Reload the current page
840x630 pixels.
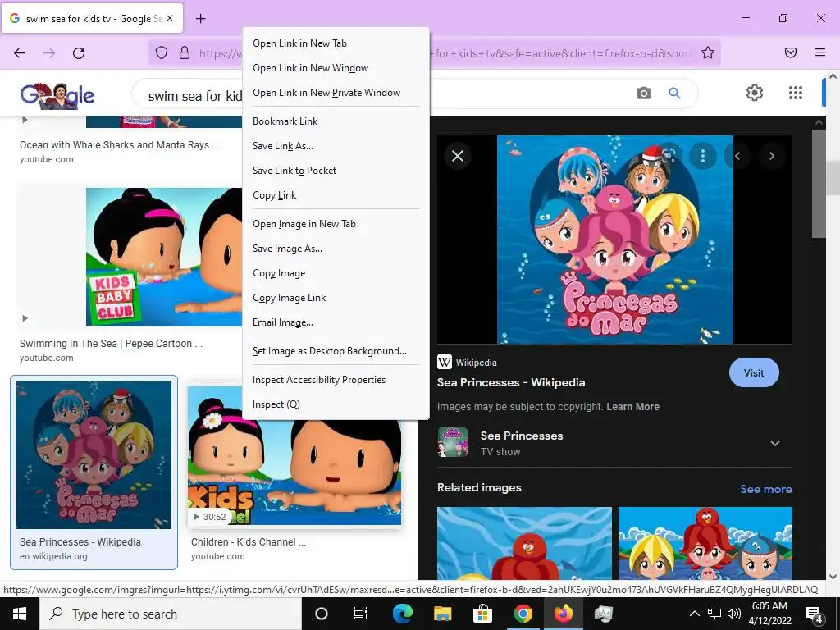[x=79, y=52]
